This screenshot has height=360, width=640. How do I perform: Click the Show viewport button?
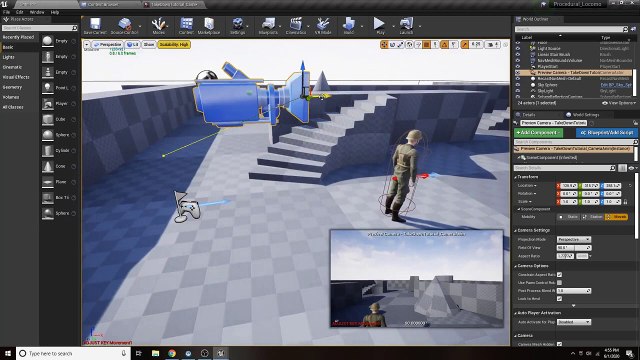coord(149,44)
